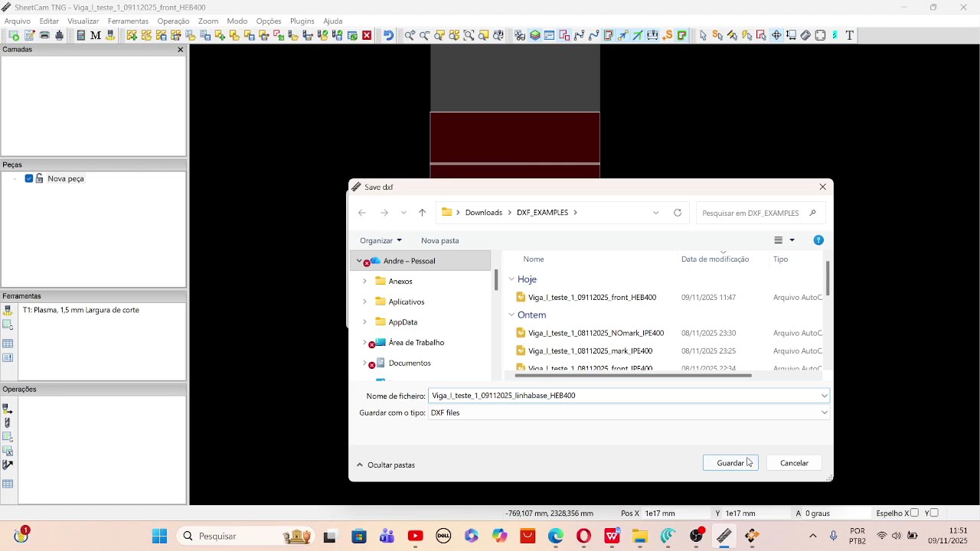This screenshot has width=980, height=551.
Task: Open the Editar menu
Action: [x=49, y=21]
